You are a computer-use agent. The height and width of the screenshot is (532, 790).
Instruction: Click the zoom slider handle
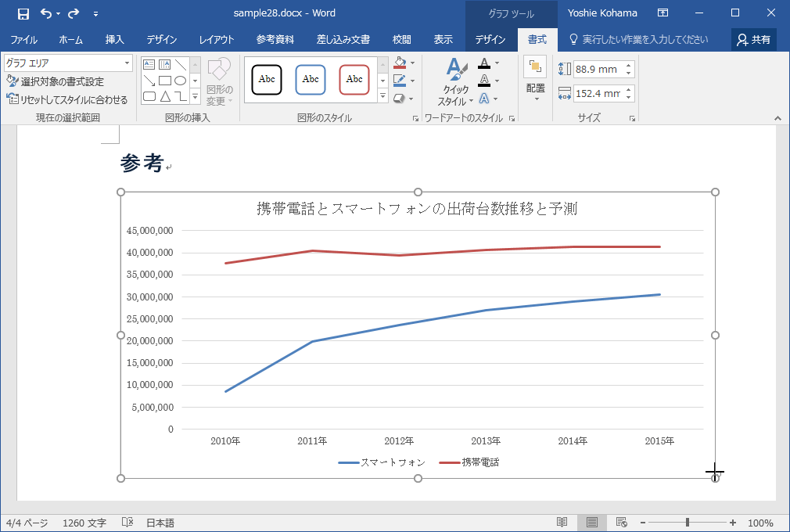point(688,523)
